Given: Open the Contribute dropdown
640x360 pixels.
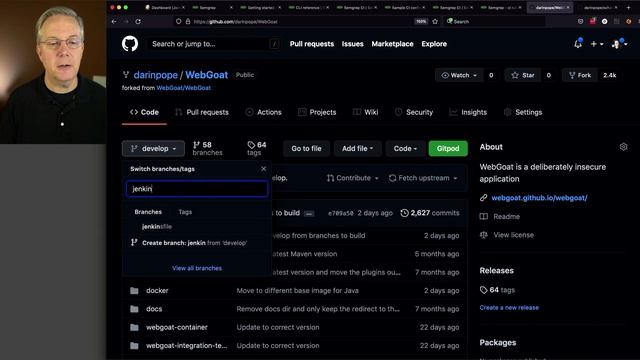Looking at the screenshot, I should 353,178.
